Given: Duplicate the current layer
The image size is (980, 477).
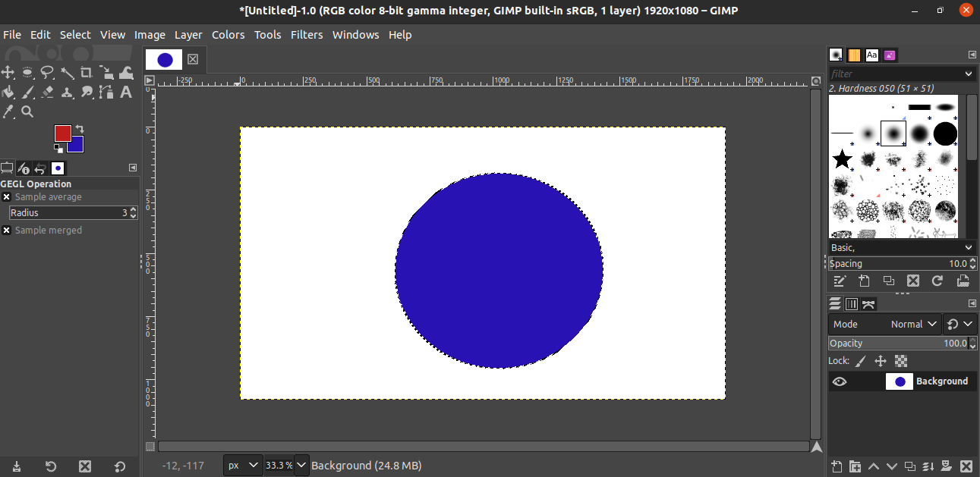Looking at the screenshot, I should pyautogui.click(x=910, y=466).
